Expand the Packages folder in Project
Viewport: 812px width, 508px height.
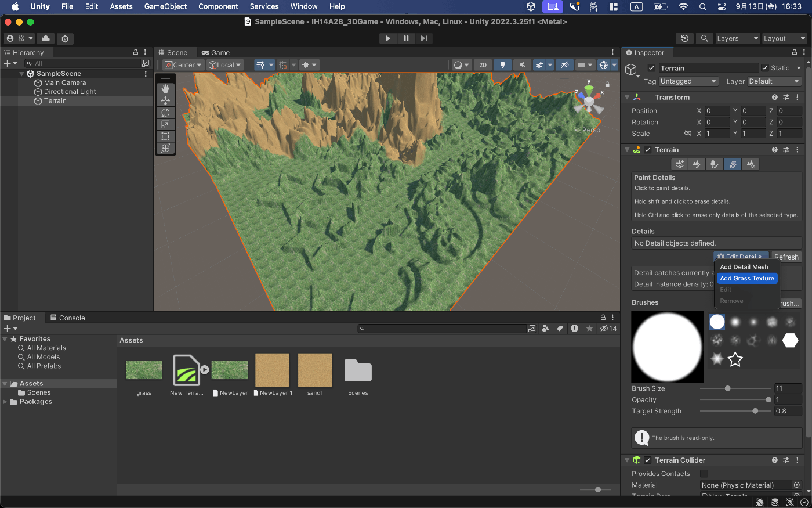(5, 402)
